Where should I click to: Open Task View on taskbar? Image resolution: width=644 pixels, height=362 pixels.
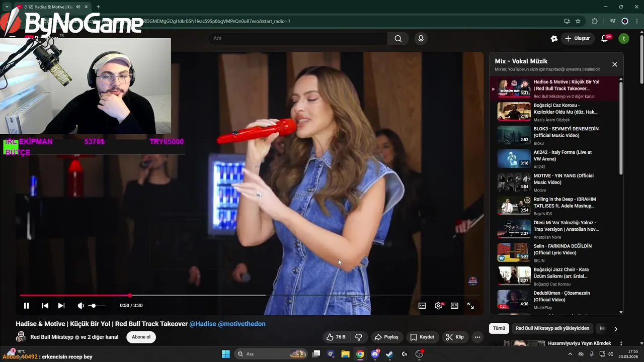[x=316, y=354]
